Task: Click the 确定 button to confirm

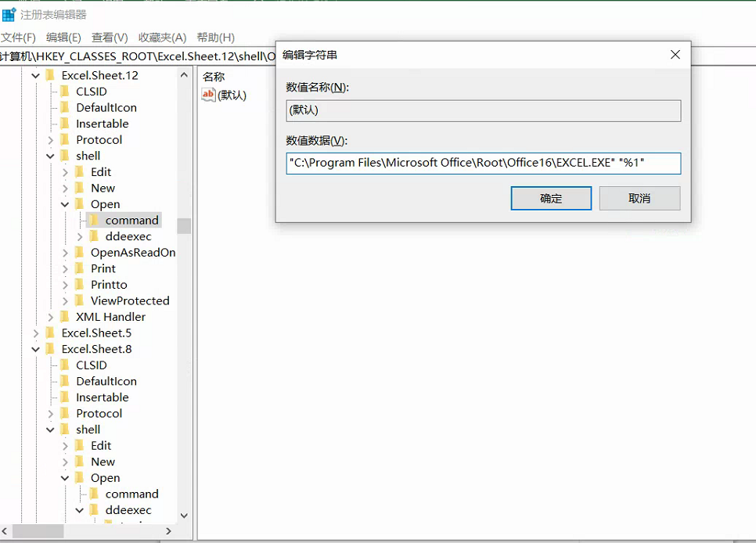Action: (551, 199)
